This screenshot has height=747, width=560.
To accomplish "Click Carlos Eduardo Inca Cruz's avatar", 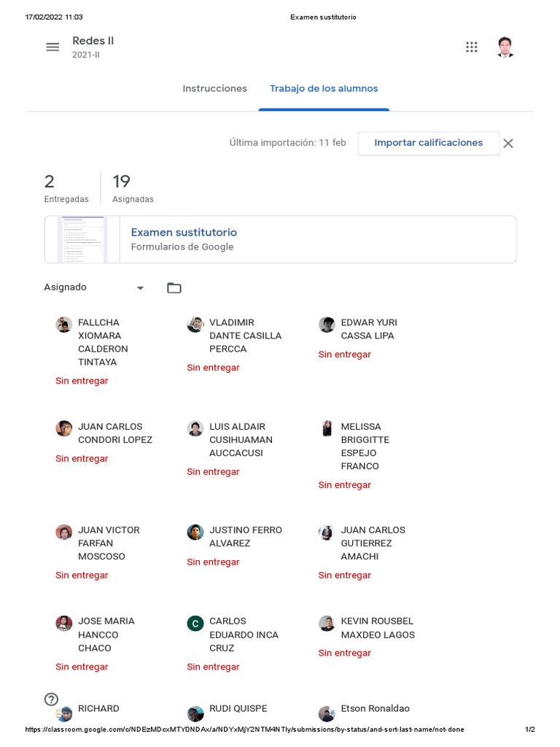I will point(195,623).
